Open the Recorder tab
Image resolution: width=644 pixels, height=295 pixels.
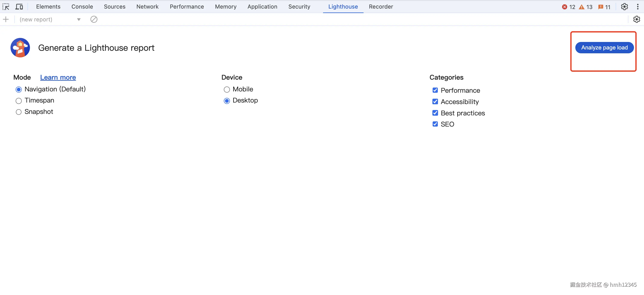coord(381,7)
